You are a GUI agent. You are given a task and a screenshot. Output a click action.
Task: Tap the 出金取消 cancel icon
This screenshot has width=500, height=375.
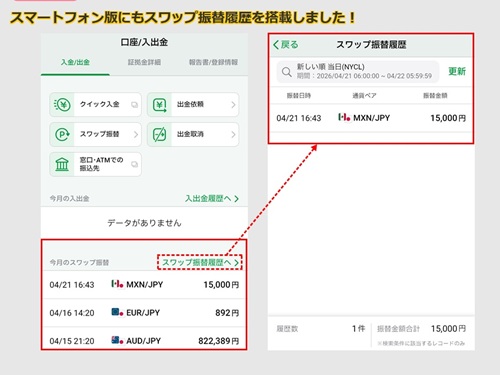click(x=160, y=135)
